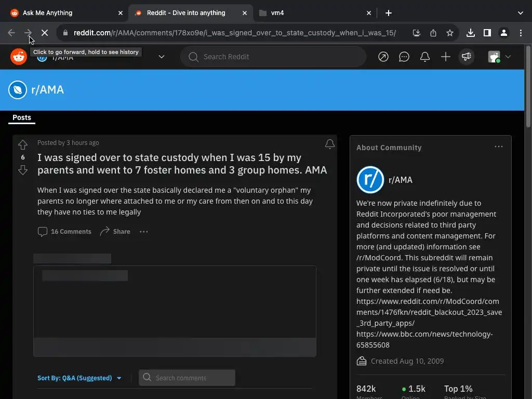This screenshot has width=532, height=399.
Task: Toggle post follow bell icon
Action: pyautogui.click(x=329, y=144)
